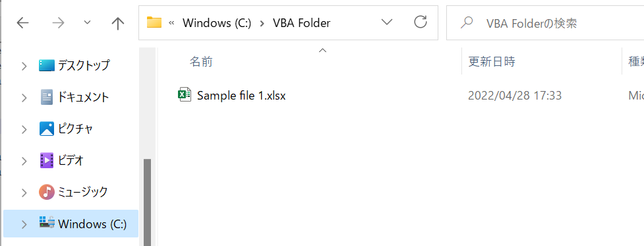
Task: Click the VBA Folderの検索 search box
Action: pyautogui.click(x=545, y=23)
